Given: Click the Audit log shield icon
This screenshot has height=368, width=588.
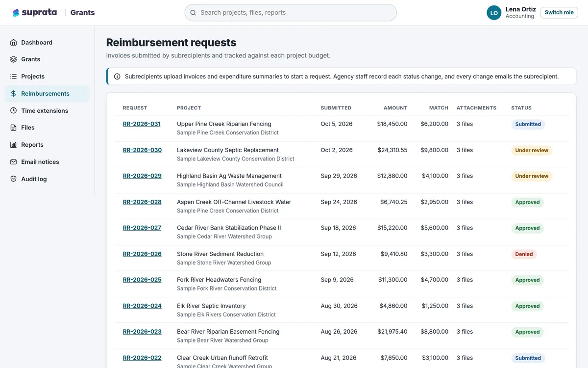Looking at the screenshot, I should point(14,179).
